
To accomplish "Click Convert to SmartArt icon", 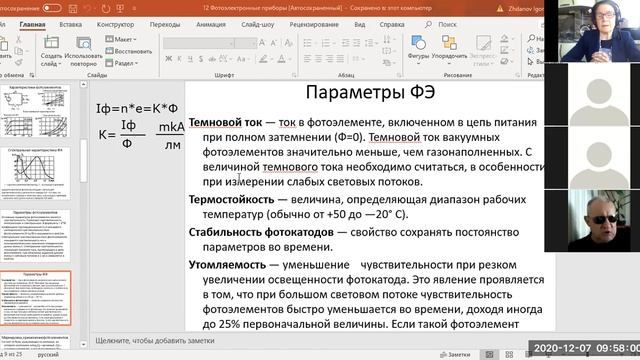I will coord(388,62).
